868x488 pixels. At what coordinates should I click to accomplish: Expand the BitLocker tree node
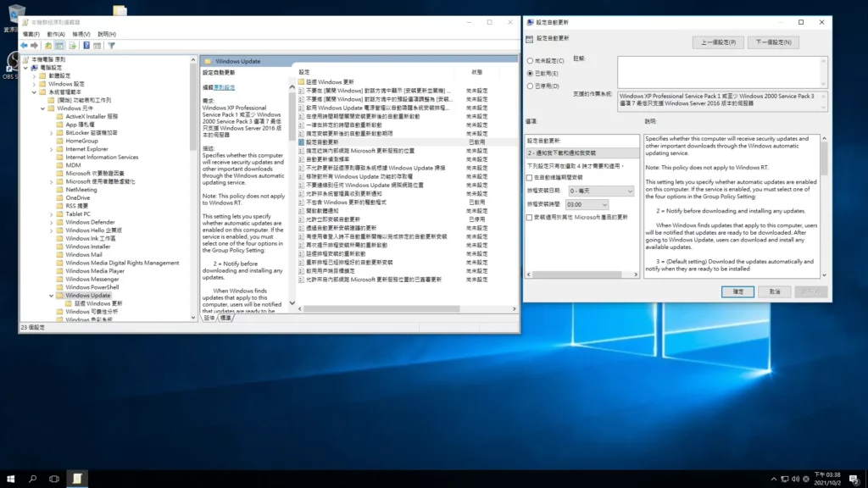52,133
